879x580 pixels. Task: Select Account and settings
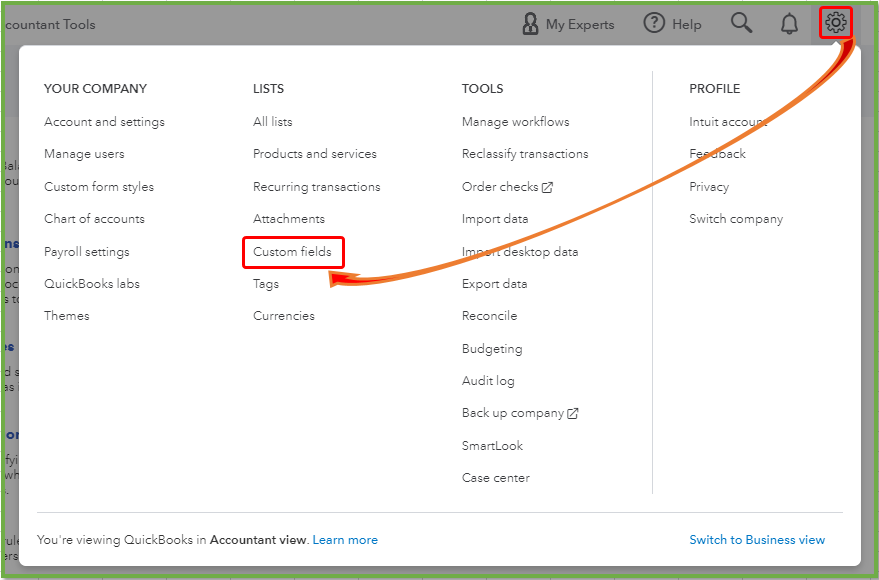(x=104, y=122)
